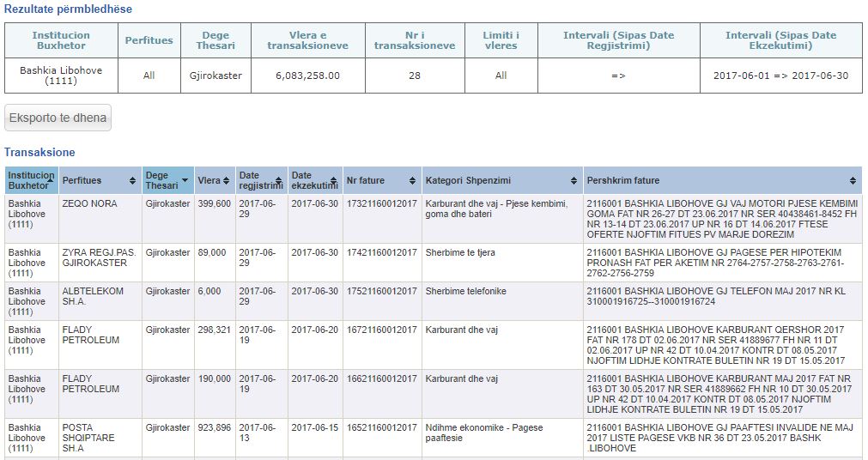Sort by Pershkrim fature column
This screenshot has height=460, width=868.
tap(722, 180)
